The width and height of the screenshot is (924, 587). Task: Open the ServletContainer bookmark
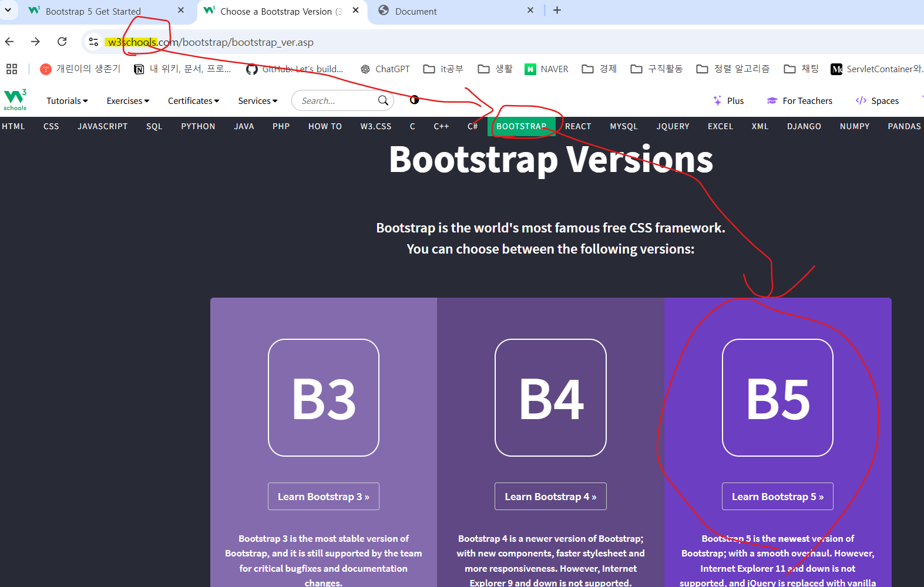[x=876, y=69]
